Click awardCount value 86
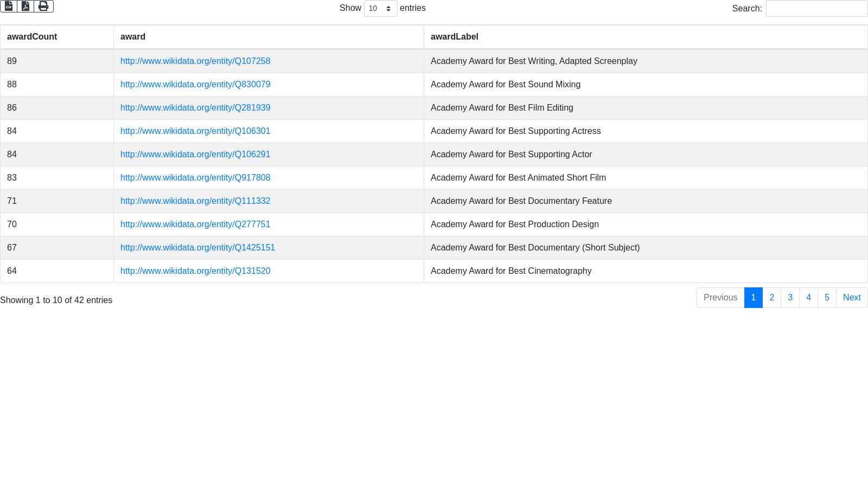Viewport: 868px width, 488px height. (12, 108)
